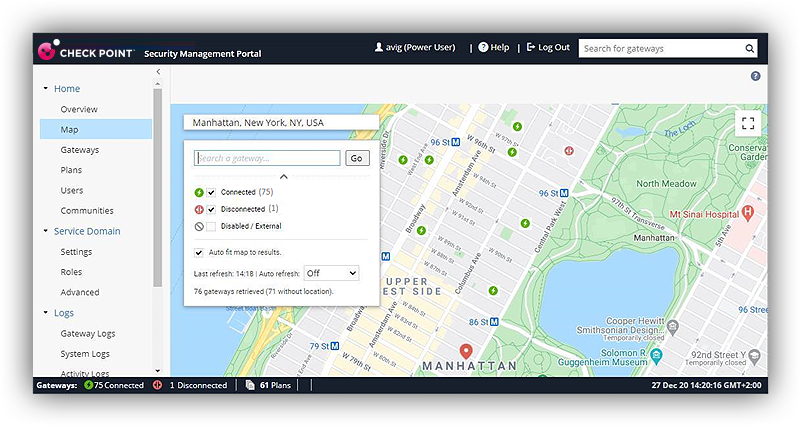
Task: Click the 86 St subway icon
Action: (494, 322)
